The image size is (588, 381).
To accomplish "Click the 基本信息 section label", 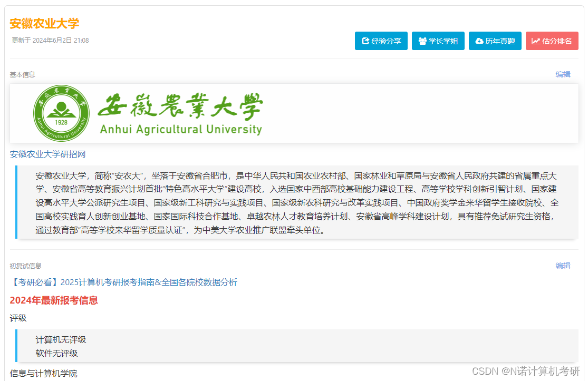I will [x=22, y=74].
